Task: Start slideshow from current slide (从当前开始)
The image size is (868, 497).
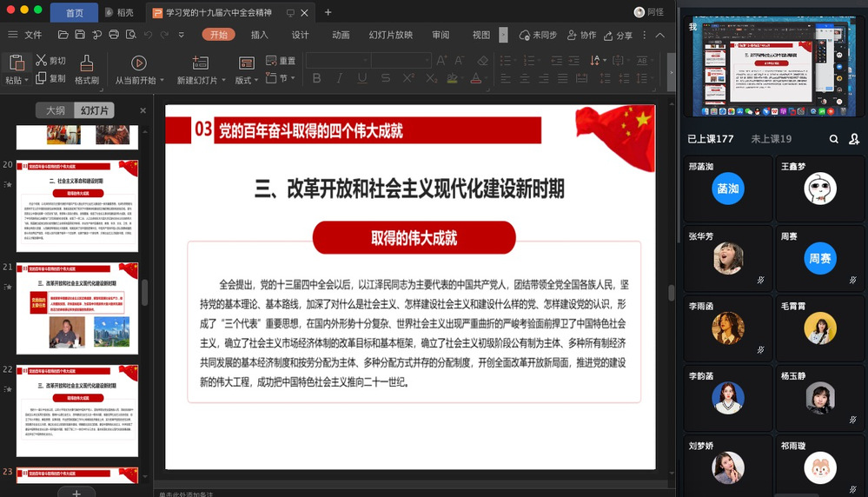Action: tap(138, 63)
